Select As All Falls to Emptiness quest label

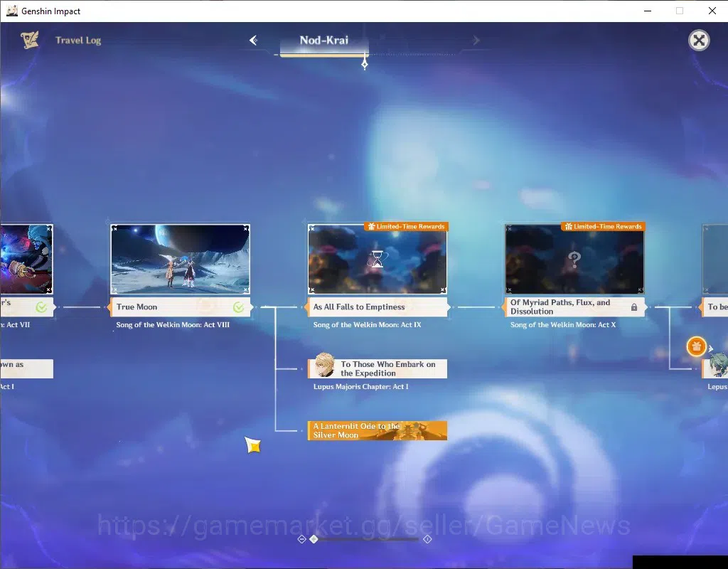click(378, 307)
